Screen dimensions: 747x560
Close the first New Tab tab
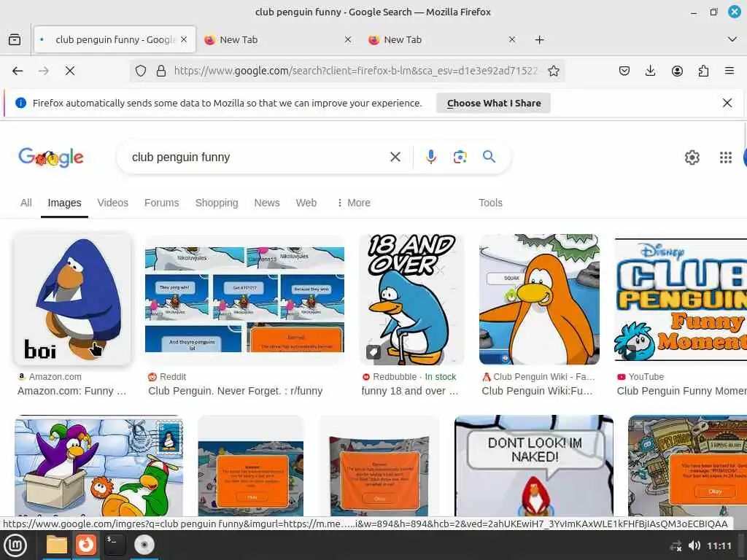[x=348, y=40]
